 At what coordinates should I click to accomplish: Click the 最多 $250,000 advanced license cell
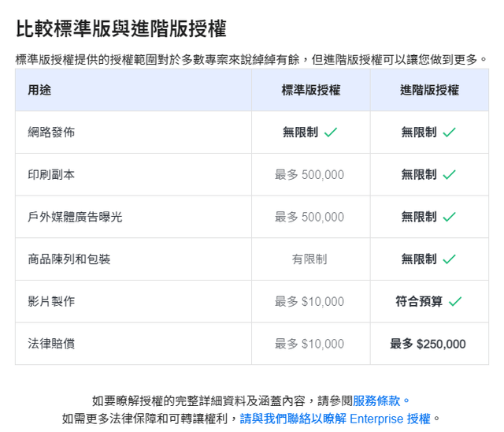click(428, 344)
